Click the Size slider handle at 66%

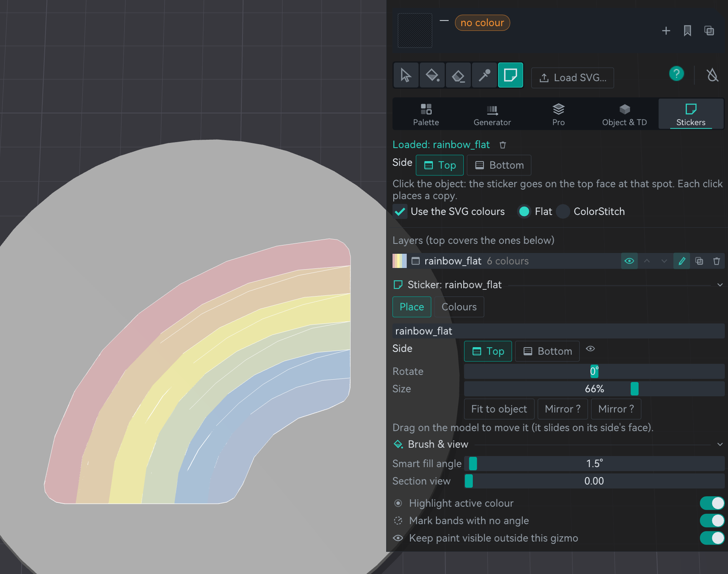point(635,389)
